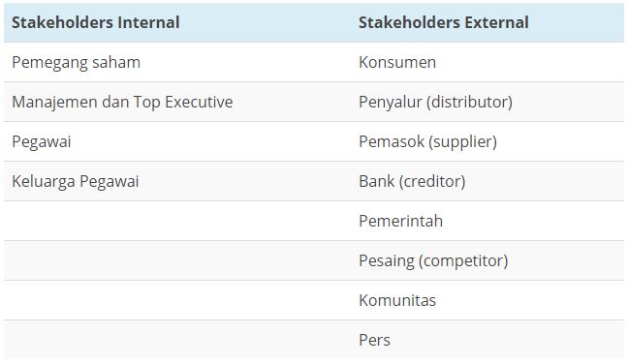Click the empty internal cell beside Komunitas
629x364 pixels.
point(177,300)
